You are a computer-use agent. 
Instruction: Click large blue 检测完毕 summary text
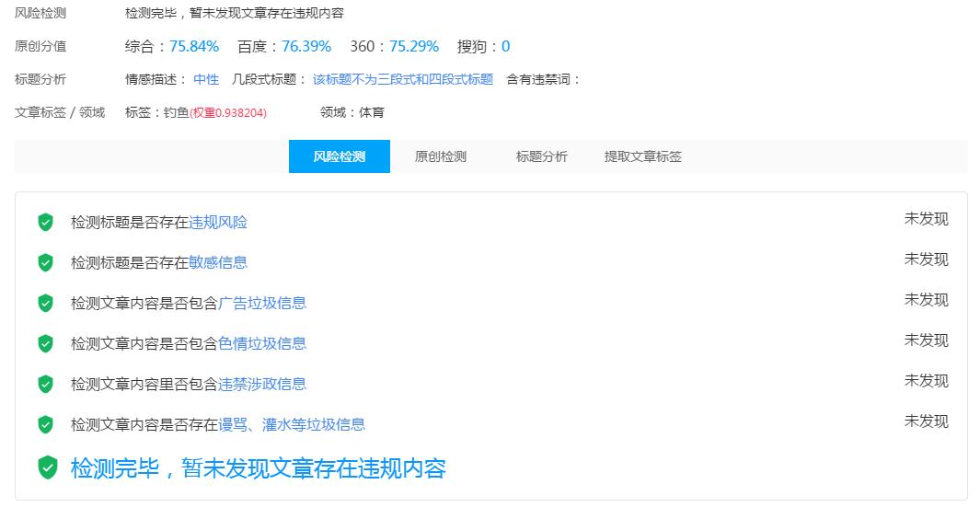(259, 467)
